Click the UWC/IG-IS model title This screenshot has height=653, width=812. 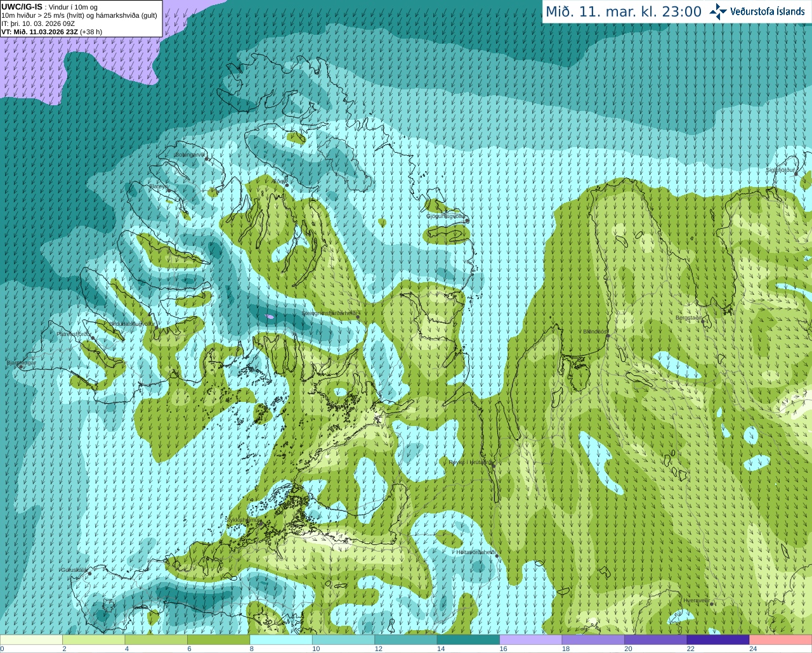pyautogui.click(x=22, y=6)
